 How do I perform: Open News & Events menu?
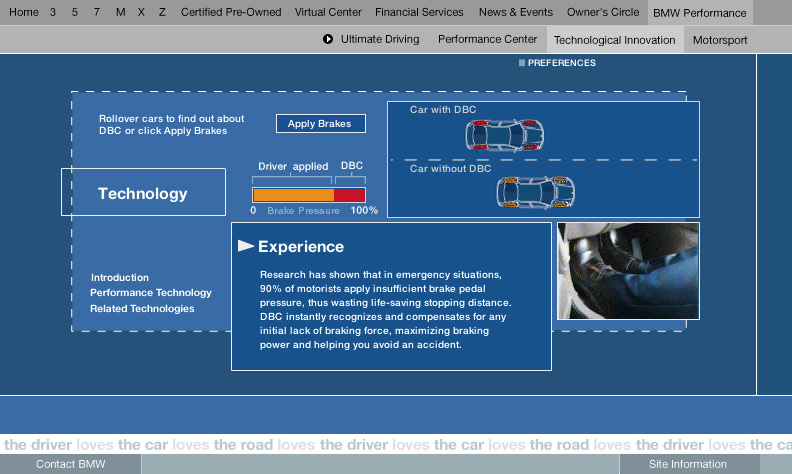coord(516,12)
